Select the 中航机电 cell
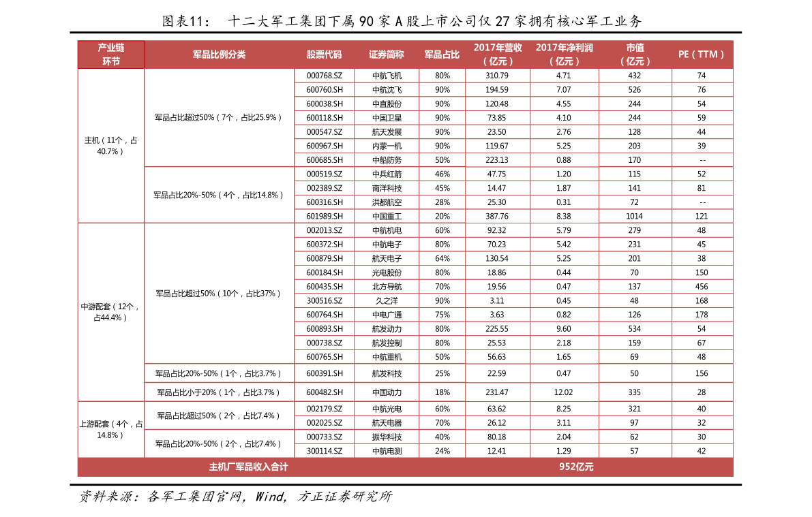Image resolution: width=812 pixels, height=517 pixels. (x=387, y=230)
